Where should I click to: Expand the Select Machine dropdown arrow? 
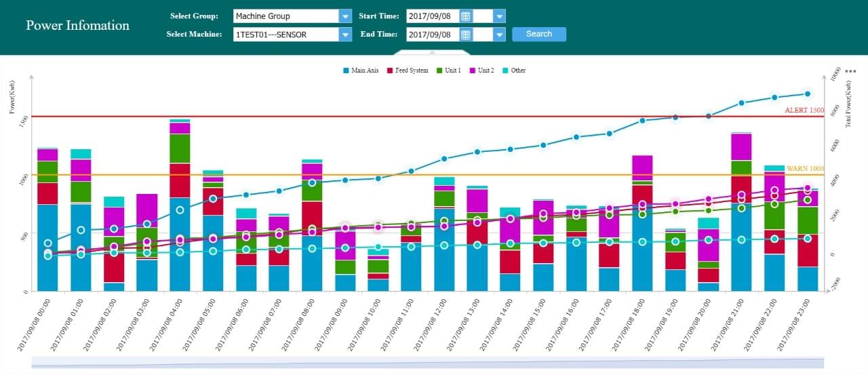point(345,35)
